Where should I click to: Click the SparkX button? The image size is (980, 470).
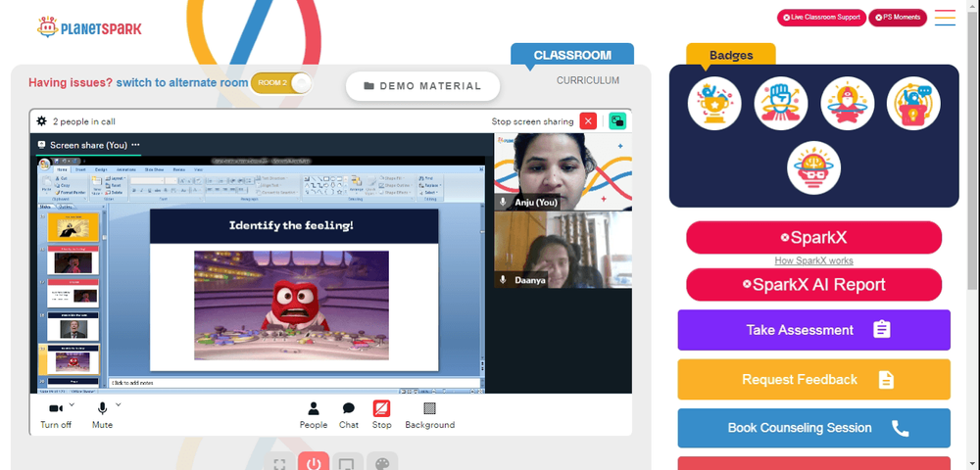pos(813,237)
